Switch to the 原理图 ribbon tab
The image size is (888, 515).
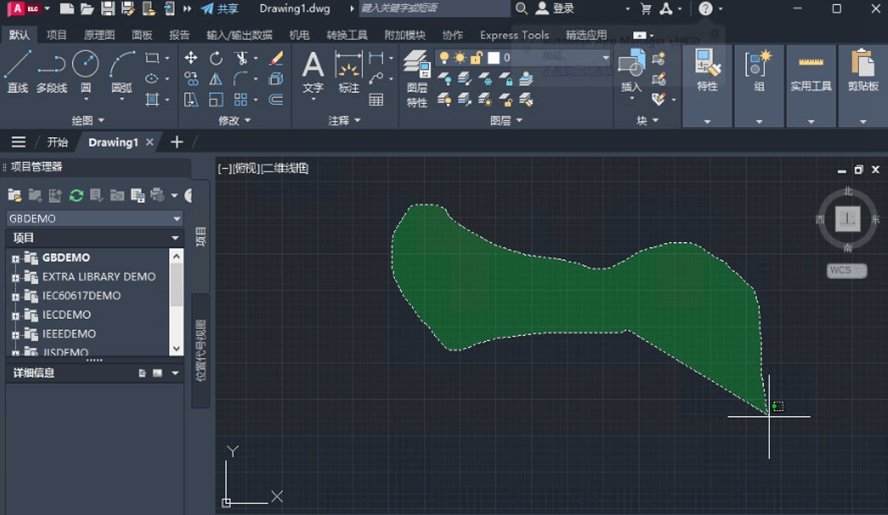99,35
